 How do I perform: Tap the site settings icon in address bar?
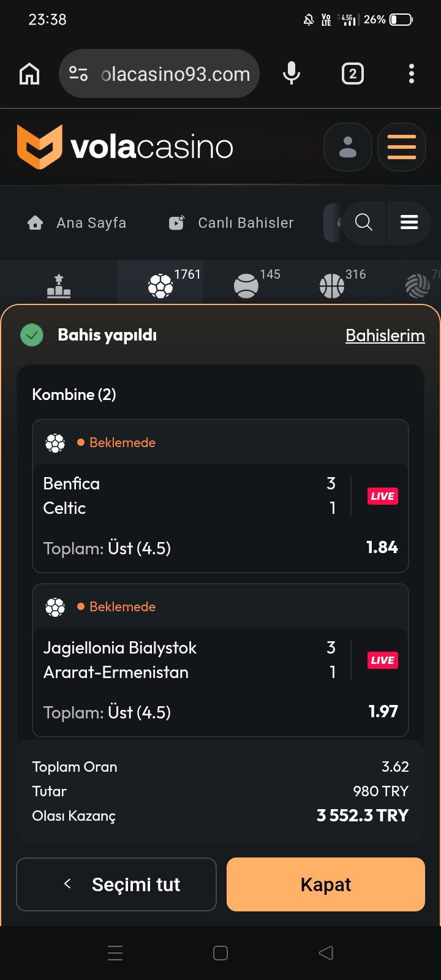click(78, 74)
